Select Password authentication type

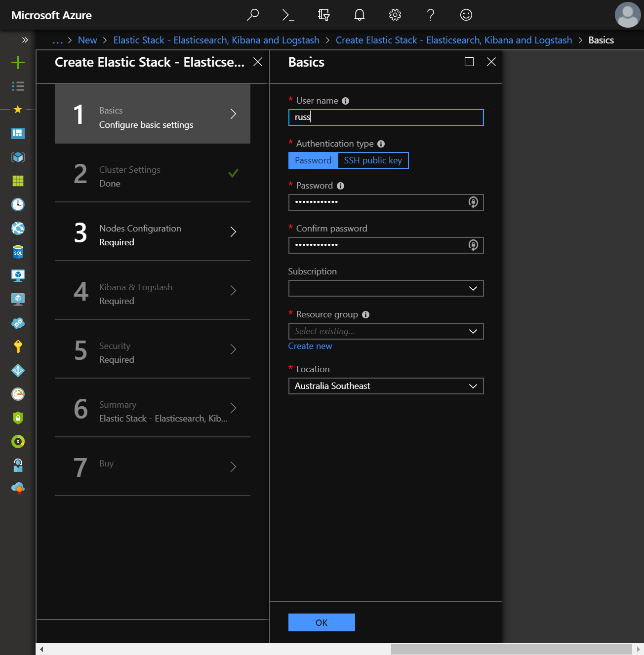pyautogui.click(x=313, y=160)
